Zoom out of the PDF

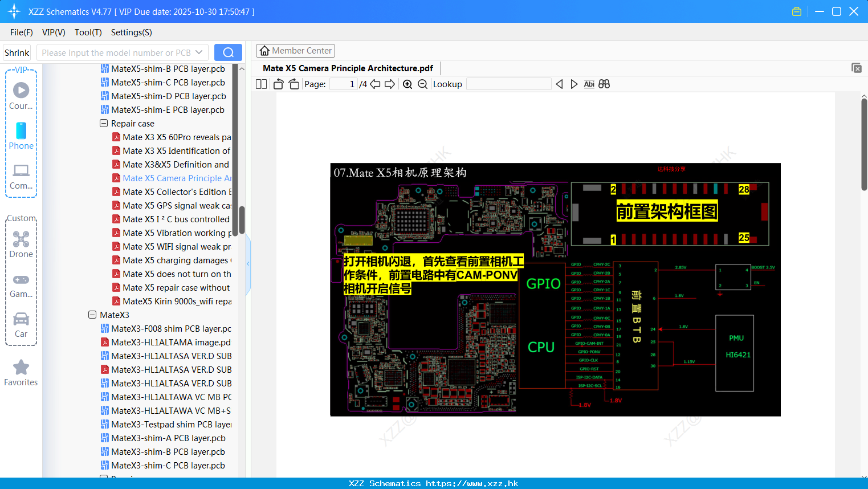click(422, 84)
